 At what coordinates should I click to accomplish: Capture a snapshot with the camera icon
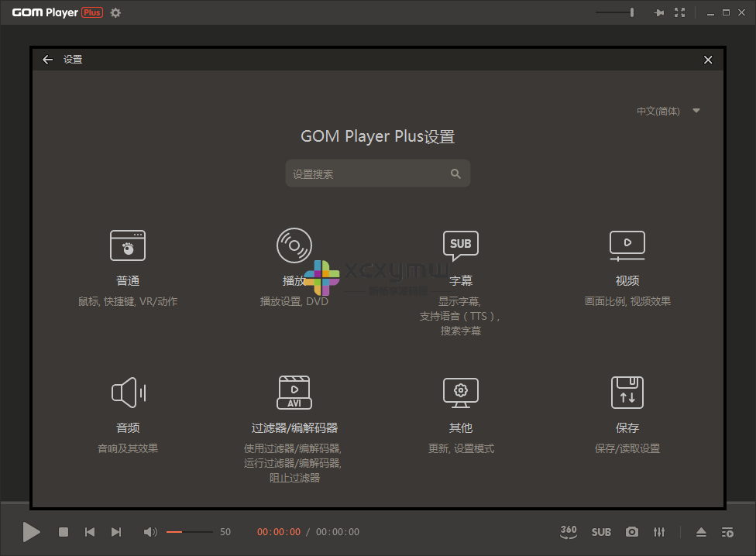pos(631,532)
